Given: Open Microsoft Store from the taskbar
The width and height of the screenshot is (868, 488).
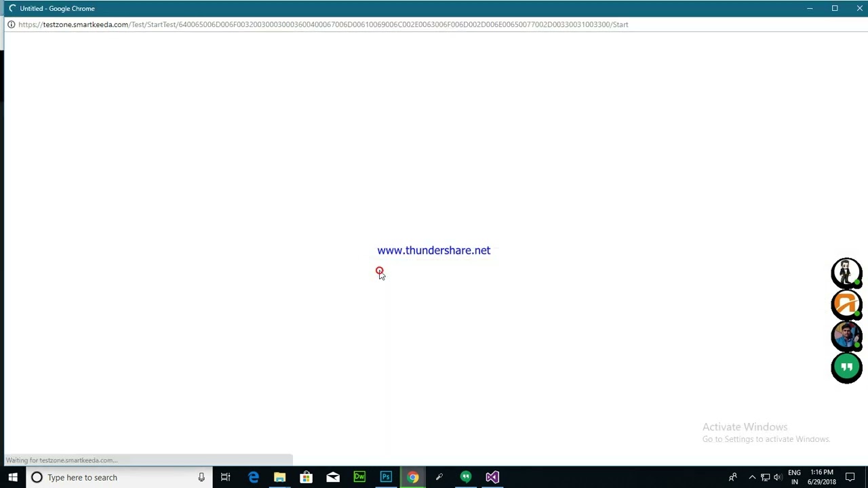Looking at the screenshot, I should [306, 477].
